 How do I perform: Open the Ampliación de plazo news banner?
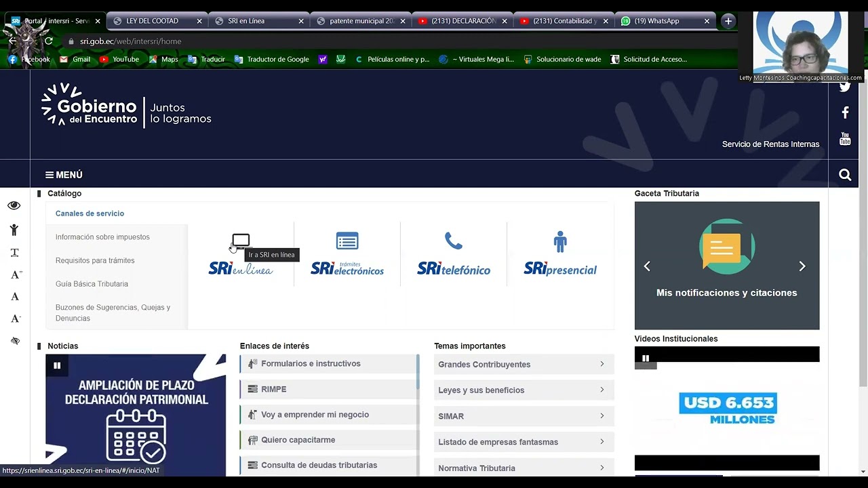(x=136, y=415)
